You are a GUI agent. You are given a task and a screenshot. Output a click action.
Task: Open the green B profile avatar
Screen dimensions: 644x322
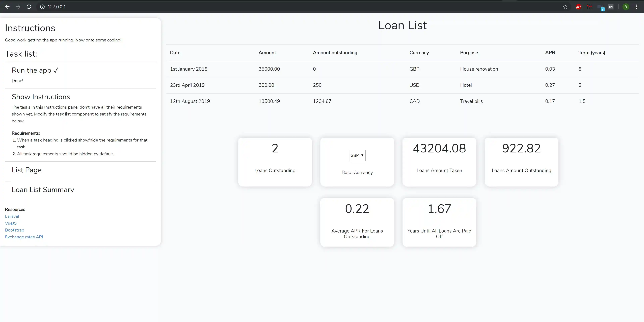[626, 7]
